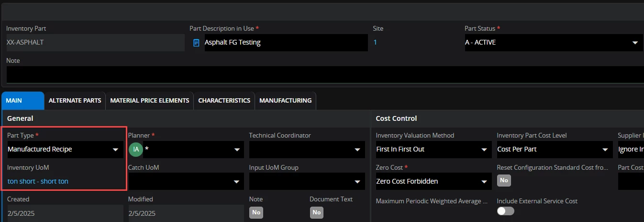Open the Planner dropdown
The image size is (644, 222).
tap(236, 150)
